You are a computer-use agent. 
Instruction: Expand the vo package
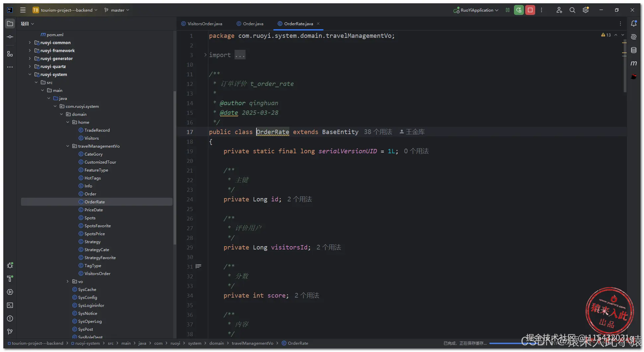[x=68, y=281]
